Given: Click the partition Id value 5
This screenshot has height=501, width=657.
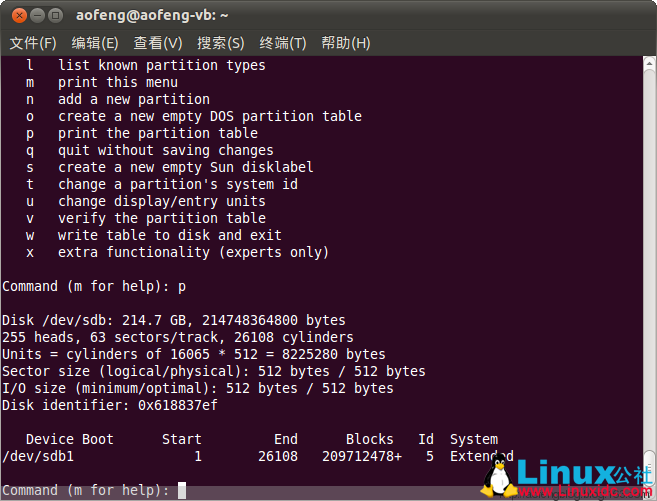Looking at the screenshot, I should [x=430, y=456].
